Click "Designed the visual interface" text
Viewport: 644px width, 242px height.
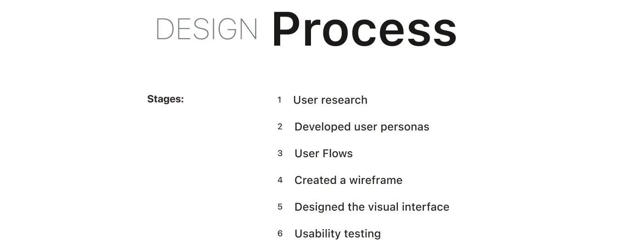point(372,207)
